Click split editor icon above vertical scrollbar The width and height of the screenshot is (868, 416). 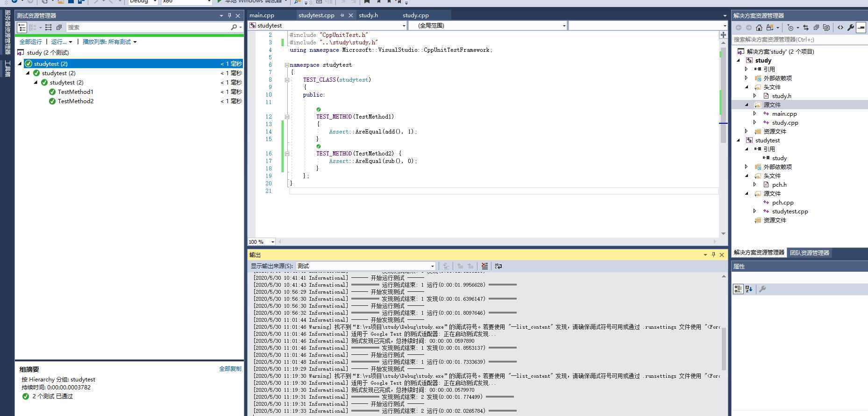[x=723, y=35]
